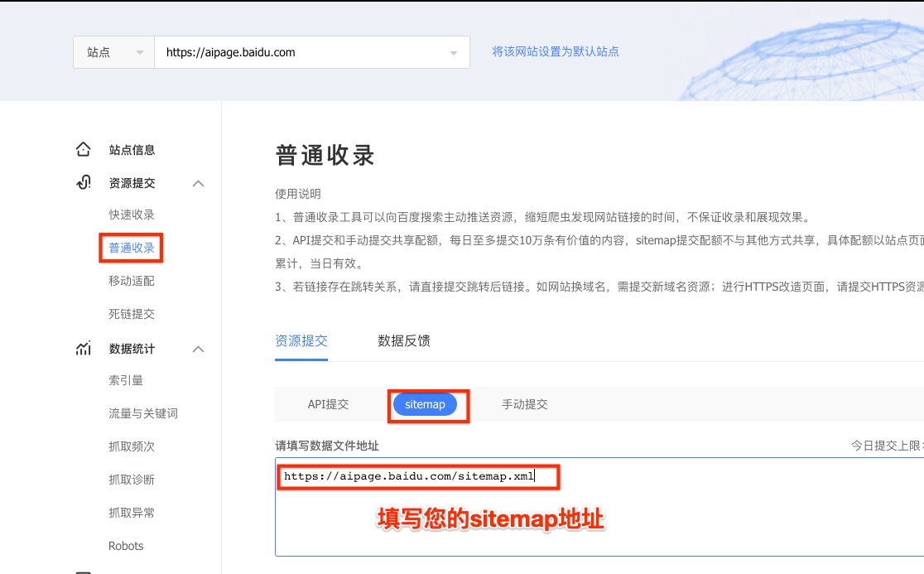The width and height of the screenshot is (924, 574).
Task: Open the site URL dropdown arrow
Action: click(x=454, y=53)
